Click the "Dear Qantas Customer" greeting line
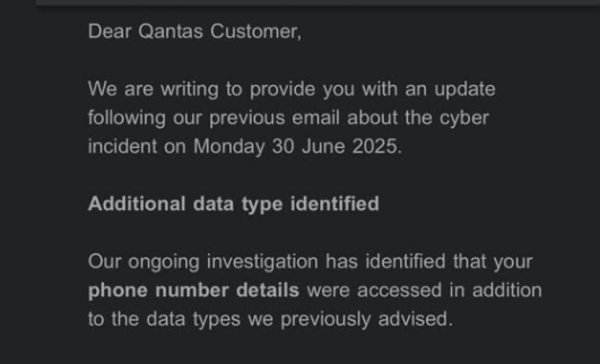This screenshot has width=600, height=364. [x=195, y=32]
